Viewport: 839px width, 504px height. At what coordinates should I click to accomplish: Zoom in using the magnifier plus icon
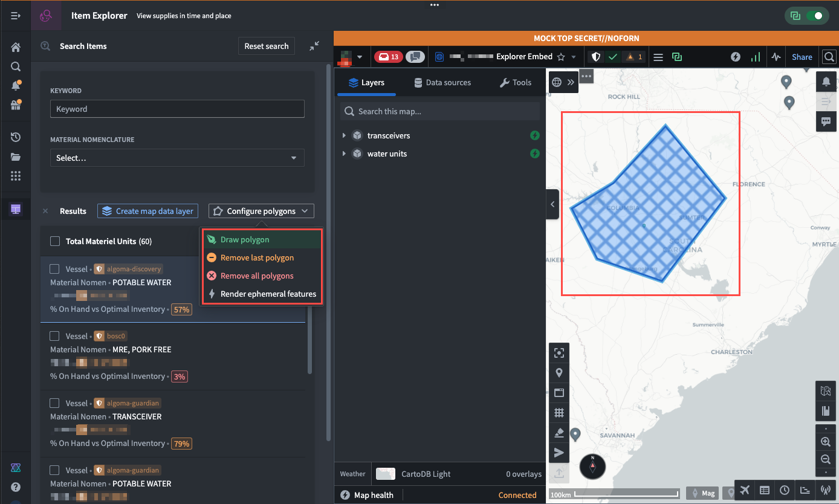826,442
